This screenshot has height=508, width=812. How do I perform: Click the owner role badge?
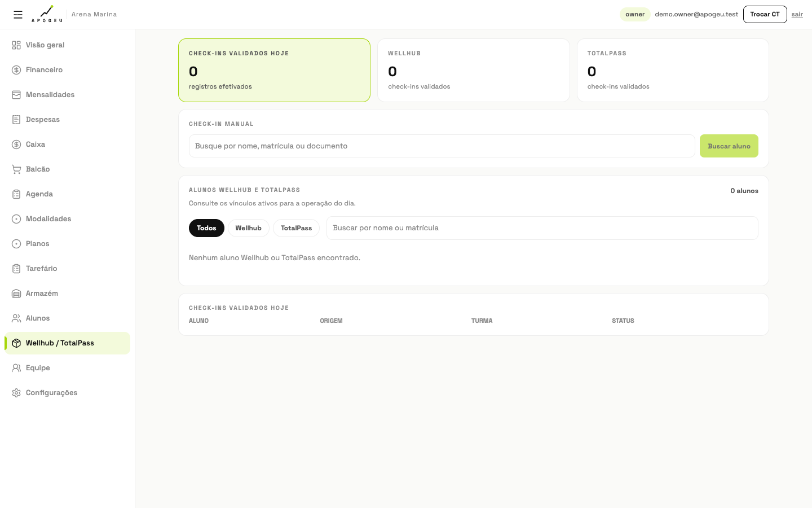point(635,15)
